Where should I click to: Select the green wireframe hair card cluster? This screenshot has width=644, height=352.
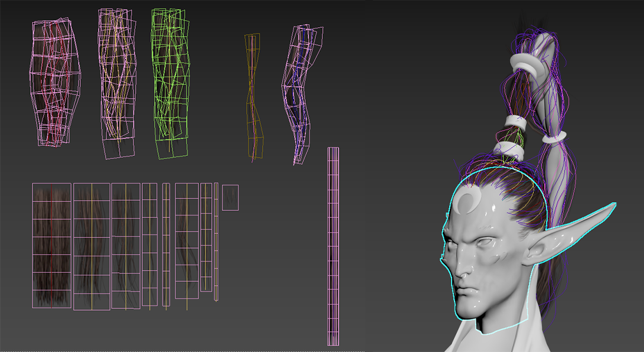tap(171, 83)
